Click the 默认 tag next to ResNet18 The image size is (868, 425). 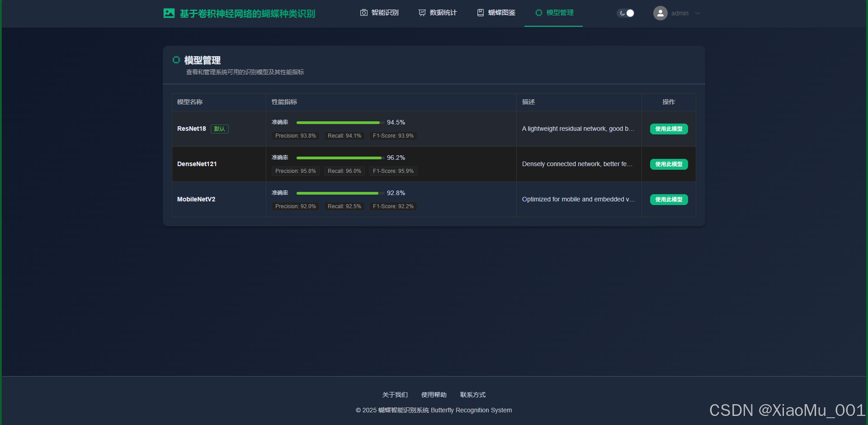click(x=220, y=129)
